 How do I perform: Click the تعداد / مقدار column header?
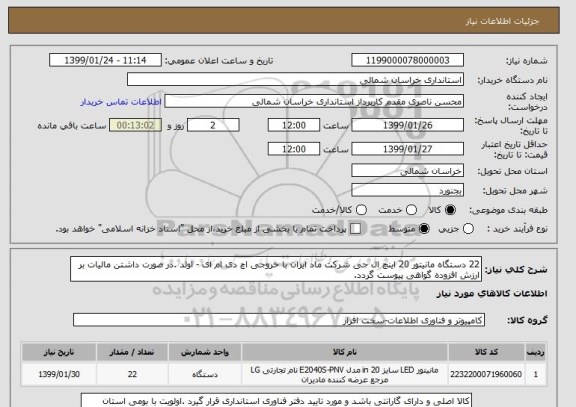[x=132, y=352]
